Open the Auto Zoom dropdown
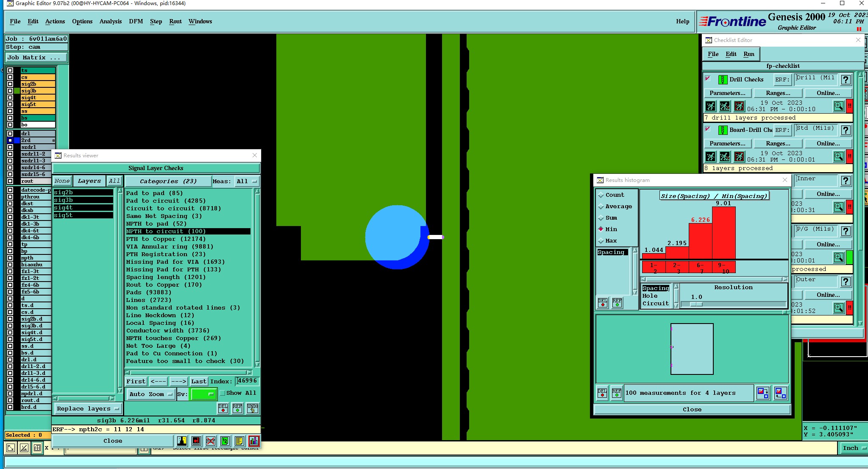Image resolution: width=868 pixels, height=469 pixels. tap(151, 394)
